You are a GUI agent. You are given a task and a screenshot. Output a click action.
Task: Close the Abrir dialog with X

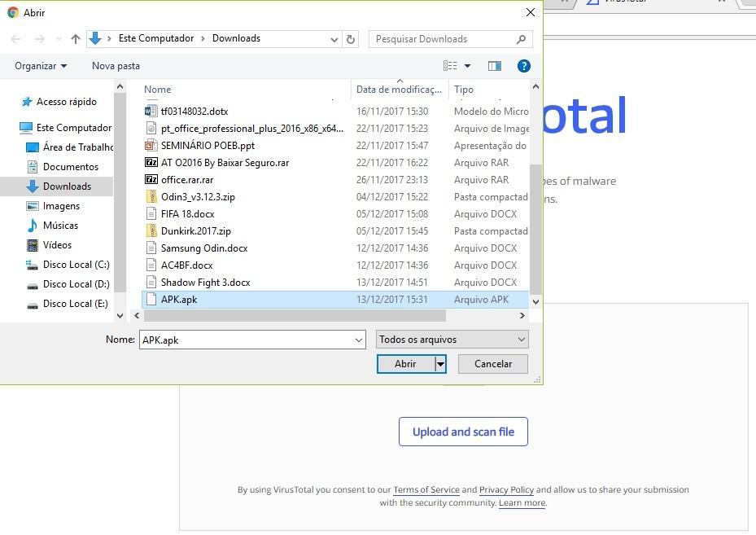tap(531, 12)
